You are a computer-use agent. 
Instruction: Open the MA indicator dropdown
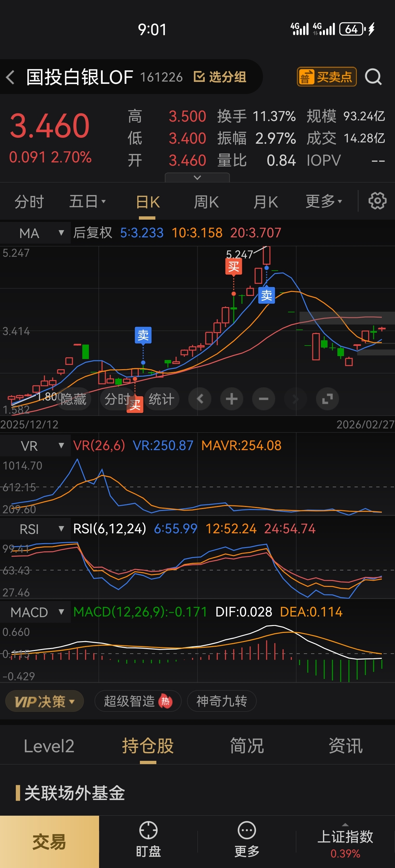tap(35, 233)
